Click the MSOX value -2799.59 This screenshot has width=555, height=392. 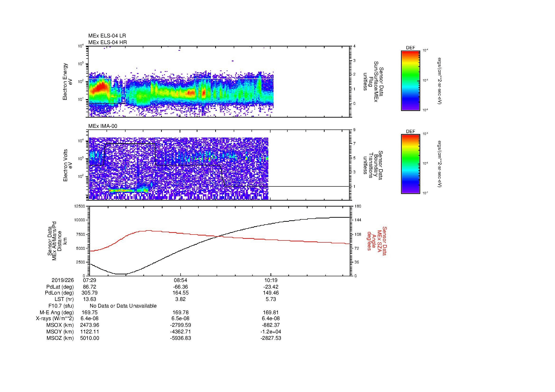pos(180,325)
